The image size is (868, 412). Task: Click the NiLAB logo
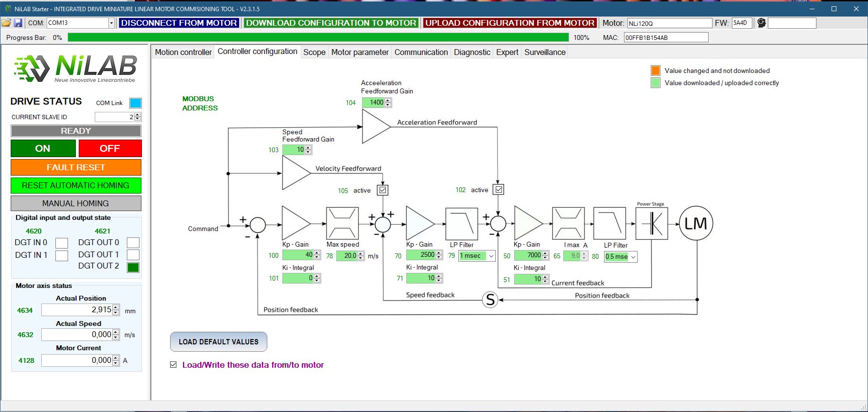coord(75,68)
